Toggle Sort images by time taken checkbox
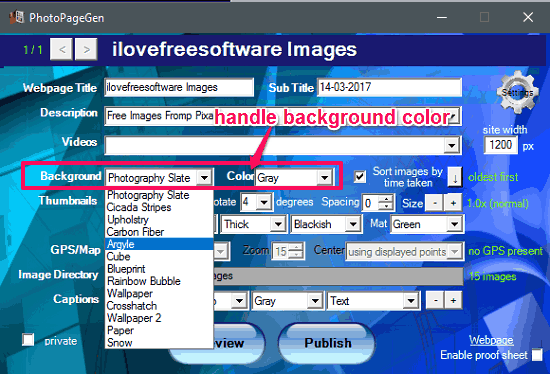This screenshot has height=374, width=550. pos(360,176)
